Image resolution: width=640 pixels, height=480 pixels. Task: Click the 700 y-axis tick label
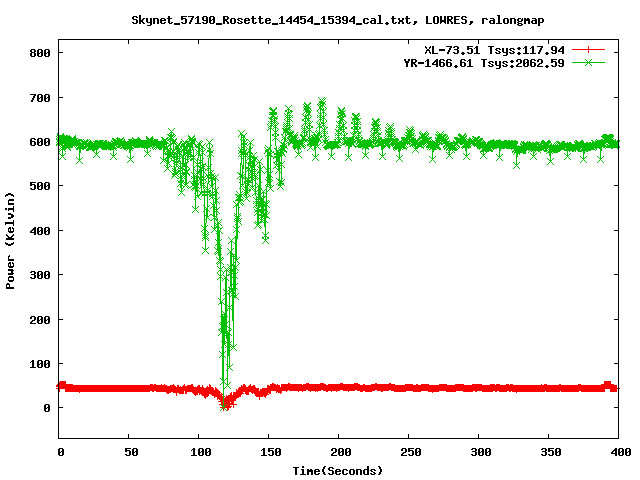click(x=40, y=98)
